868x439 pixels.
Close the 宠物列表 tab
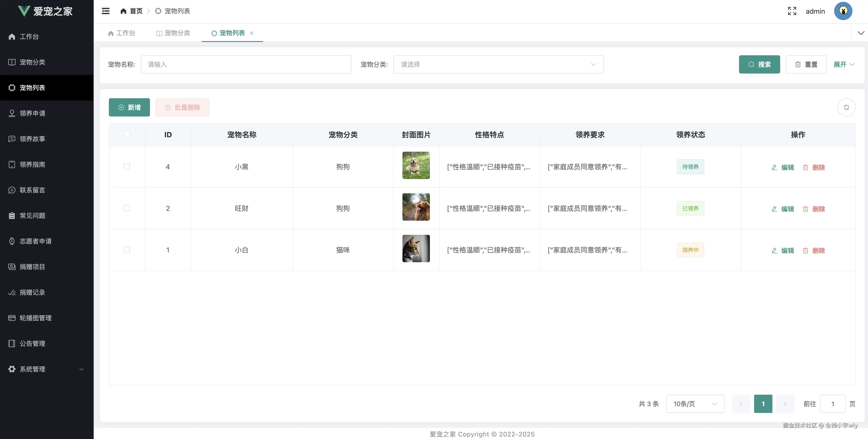251,33
